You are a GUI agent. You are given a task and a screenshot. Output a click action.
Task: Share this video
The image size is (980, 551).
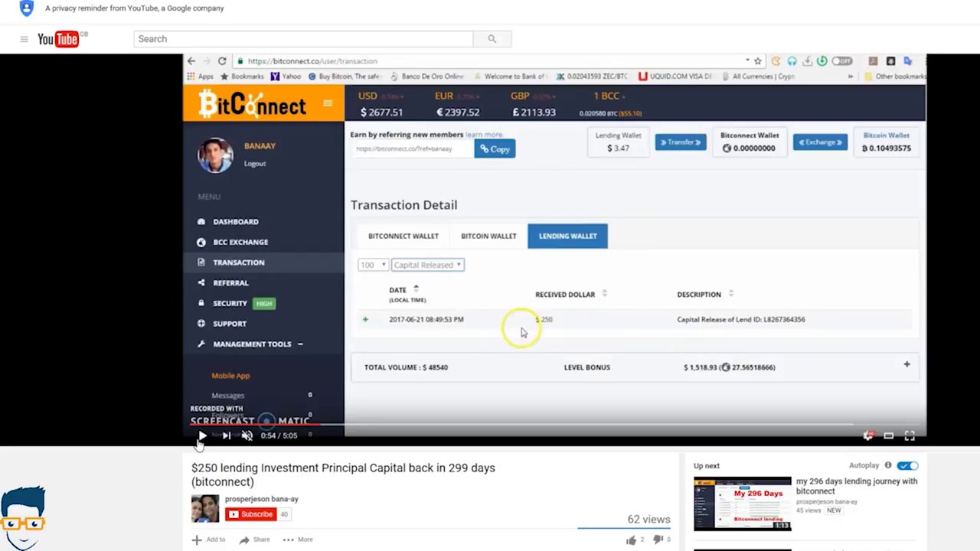pos(254,540)
